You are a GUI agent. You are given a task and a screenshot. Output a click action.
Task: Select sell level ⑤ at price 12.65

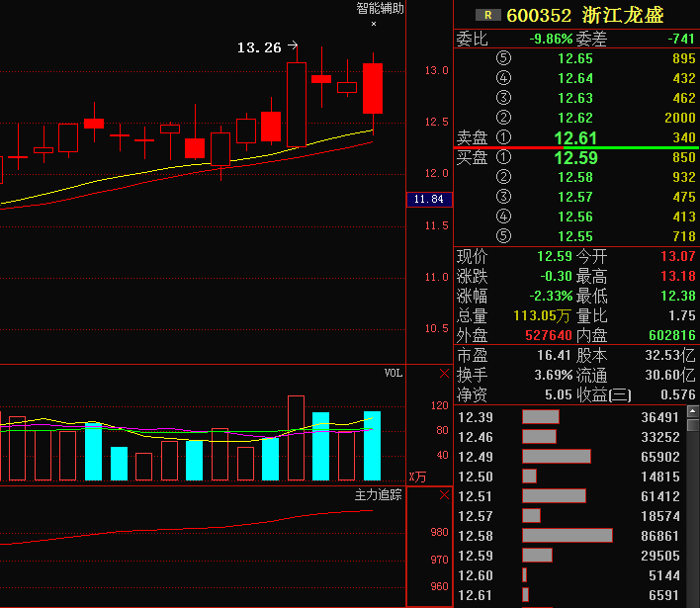coord(575,58)
